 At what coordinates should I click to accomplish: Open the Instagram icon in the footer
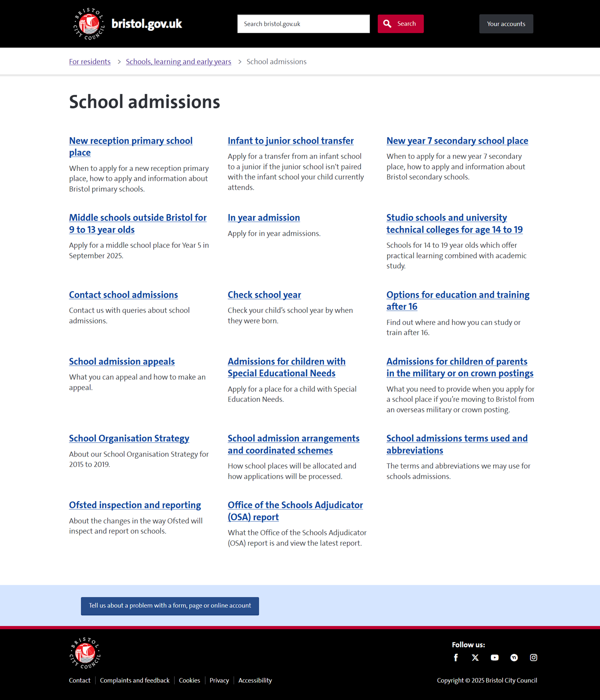(x=533, y=658)
